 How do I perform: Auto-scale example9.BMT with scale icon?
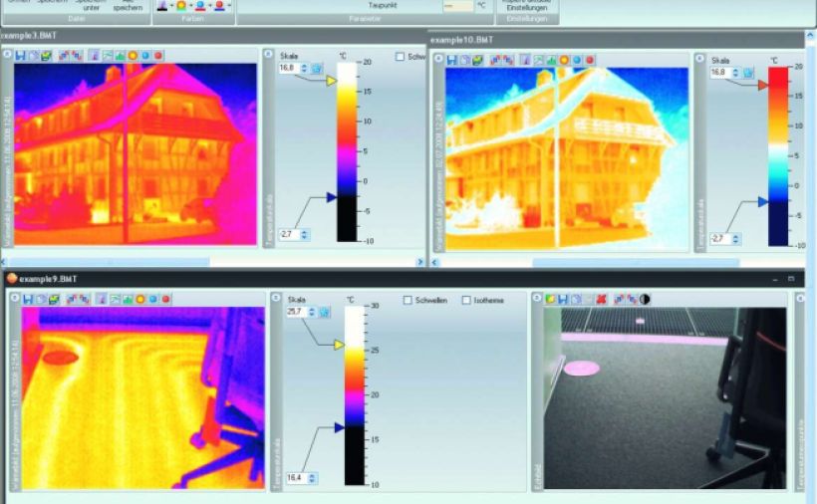click(x=325, y=312)
